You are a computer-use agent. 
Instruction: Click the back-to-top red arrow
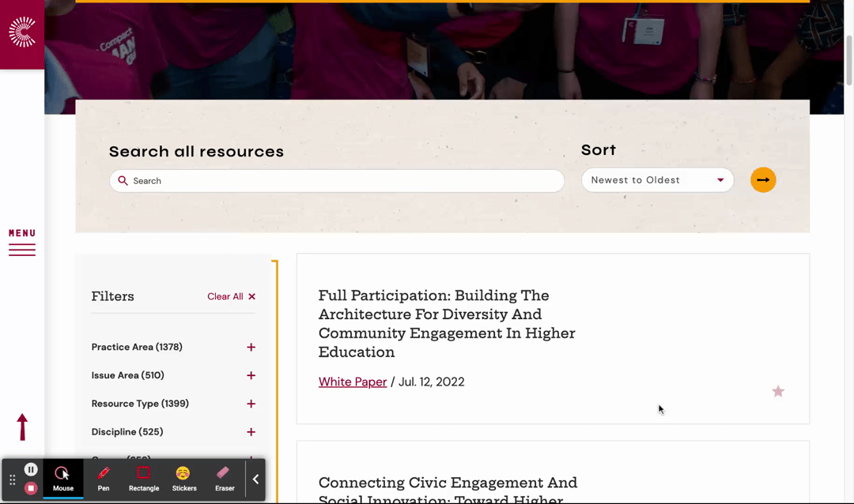coord(22,427)
